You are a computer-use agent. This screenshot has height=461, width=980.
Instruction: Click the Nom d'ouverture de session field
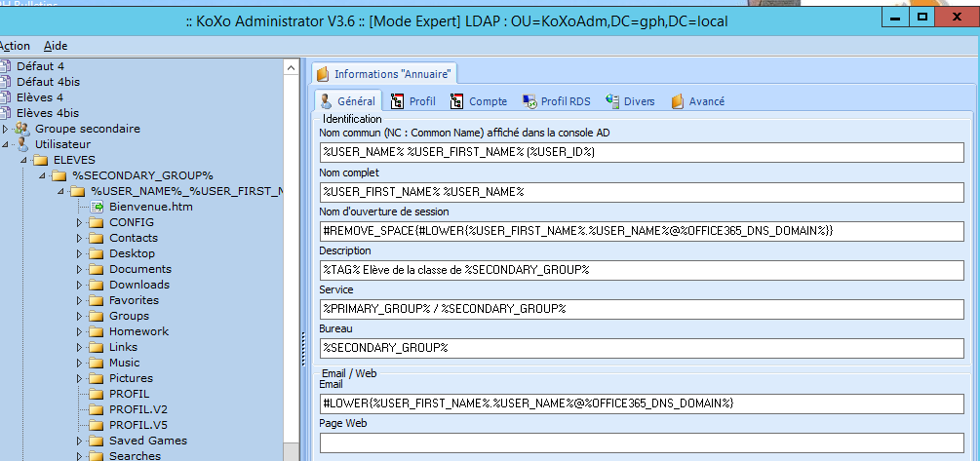point(642,231)
